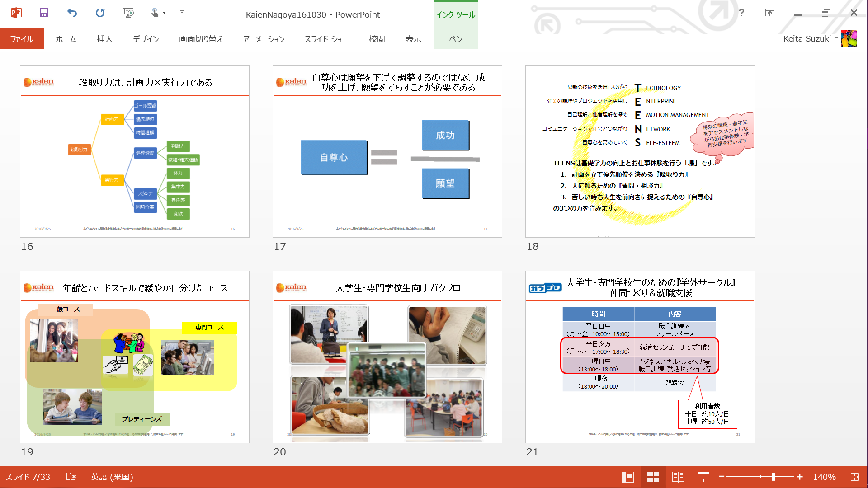
Task: Open the ファイル tab
Action: pos(22,39)
